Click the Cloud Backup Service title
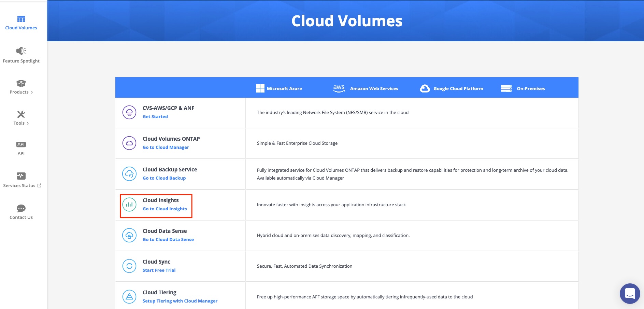This screenshot has height=309, width=644. [170, 169]
